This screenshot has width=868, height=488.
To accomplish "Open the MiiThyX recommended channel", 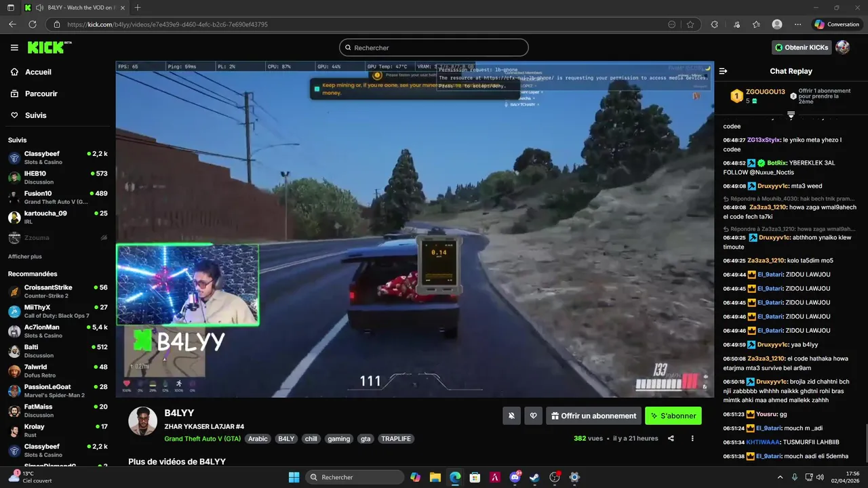I will click(x=58, y=311).
